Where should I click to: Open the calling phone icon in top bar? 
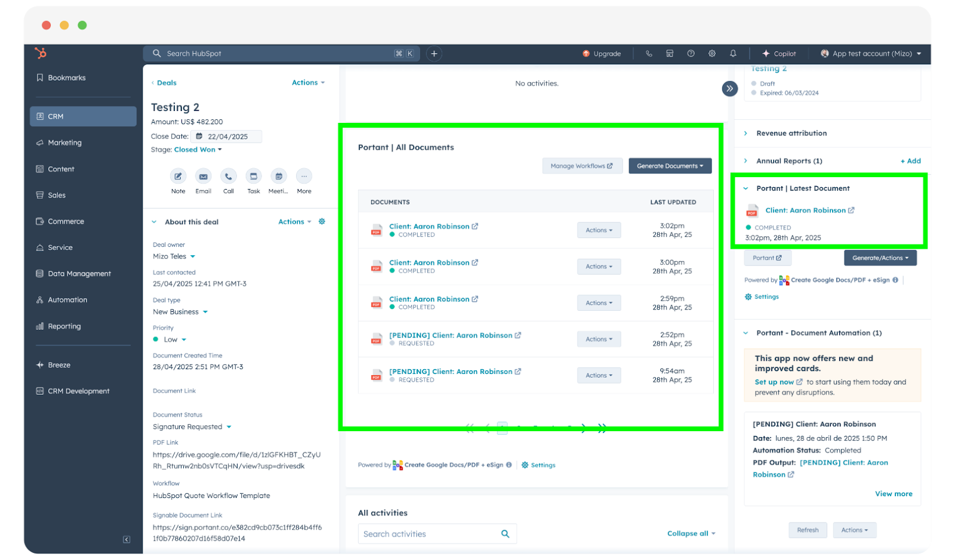(x=649, y=54)
